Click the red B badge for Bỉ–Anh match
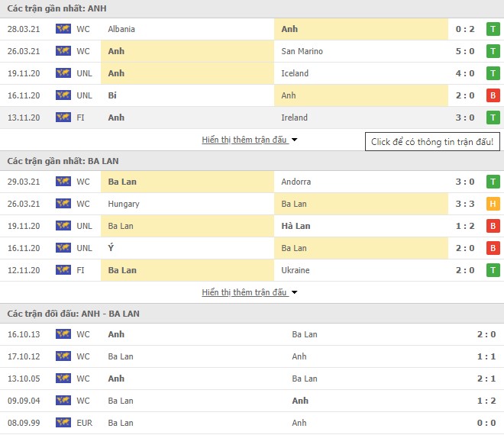The width and height of the screenshot is (504, 435). click(493, 95)
